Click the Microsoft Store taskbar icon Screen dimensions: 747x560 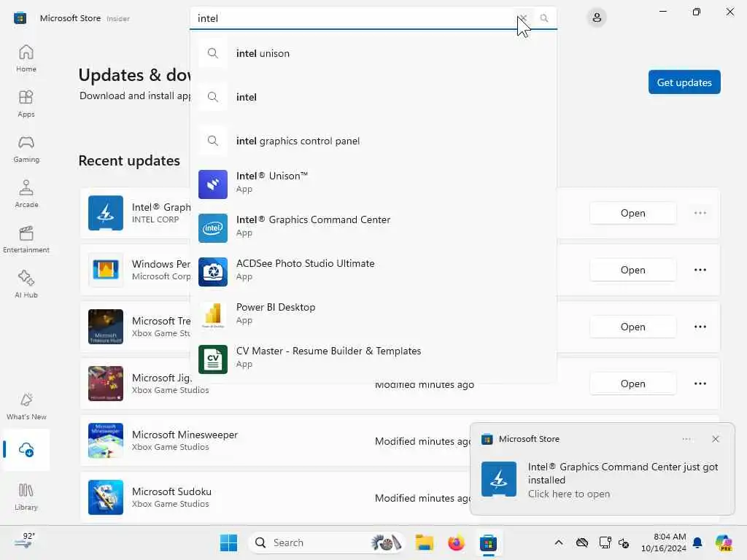click(488, 542)
